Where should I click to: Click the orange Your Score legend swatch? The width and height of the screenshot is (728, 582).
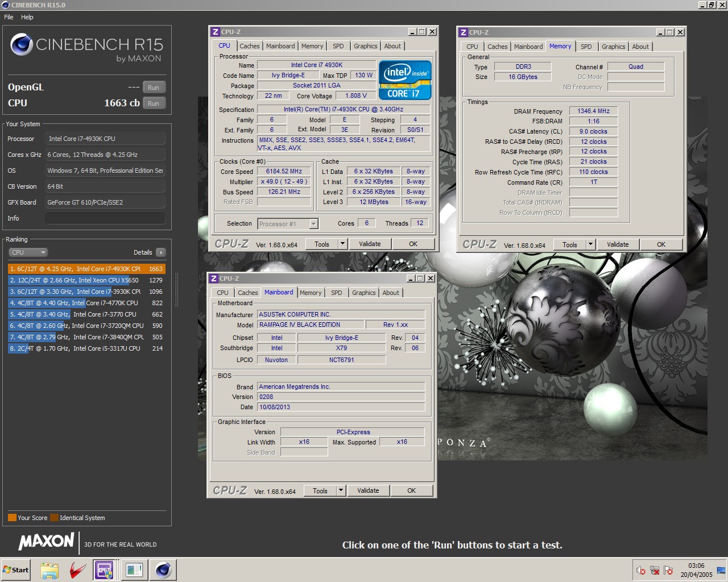12,518
